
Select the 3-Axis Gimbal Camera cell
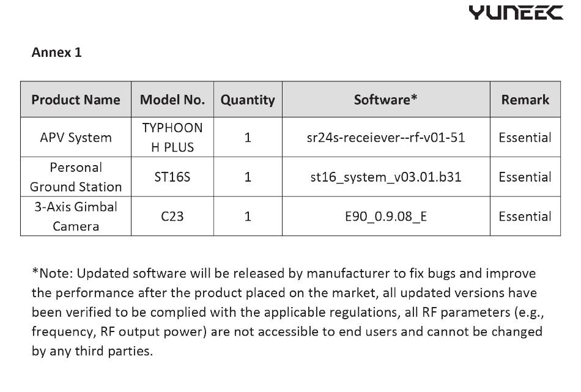tap(76, 216)
